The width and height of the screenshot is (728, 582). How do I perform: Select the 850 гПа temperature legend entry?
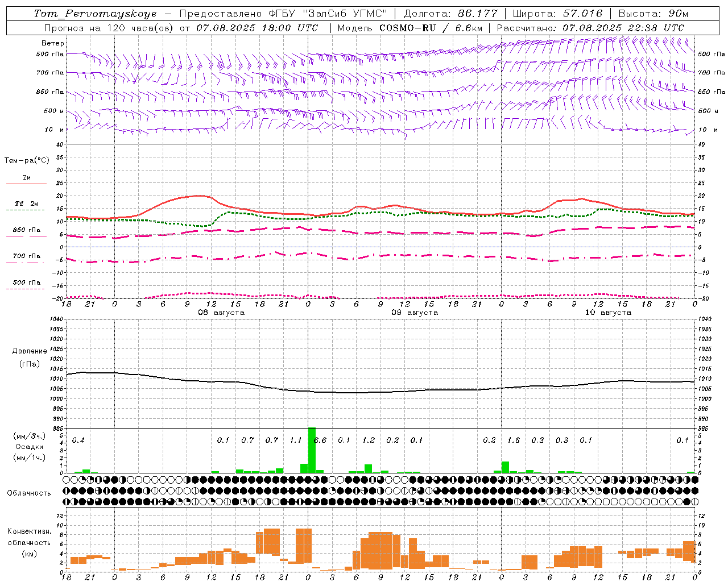[x=27, y=232]
